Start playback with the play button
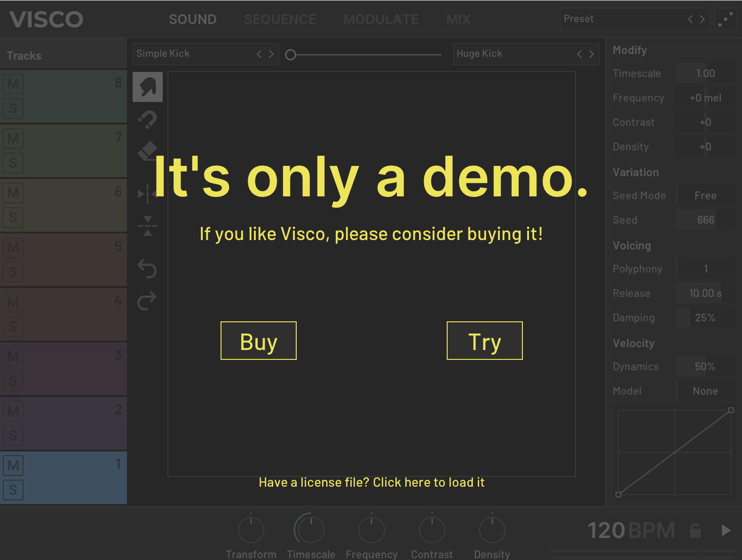This screenshot has width=742, height=560. (726, 530)
